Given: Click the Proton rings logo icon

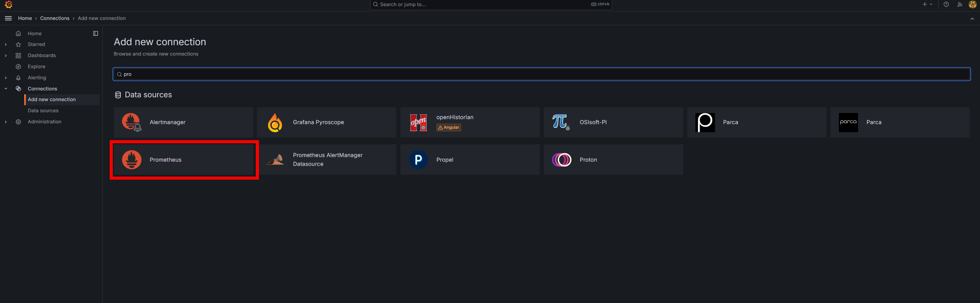Looking at the screenshot, I should (562, 160).
